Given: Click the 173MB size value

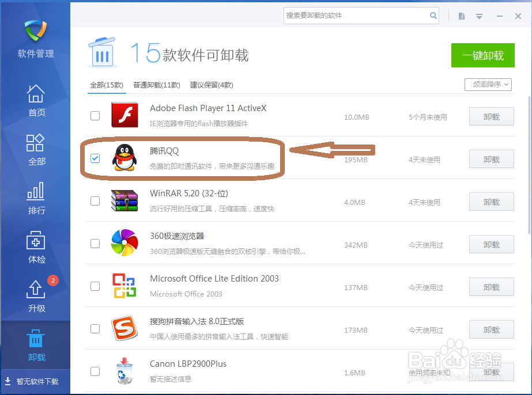Looking at the screenshot, I should click(356, 330).
